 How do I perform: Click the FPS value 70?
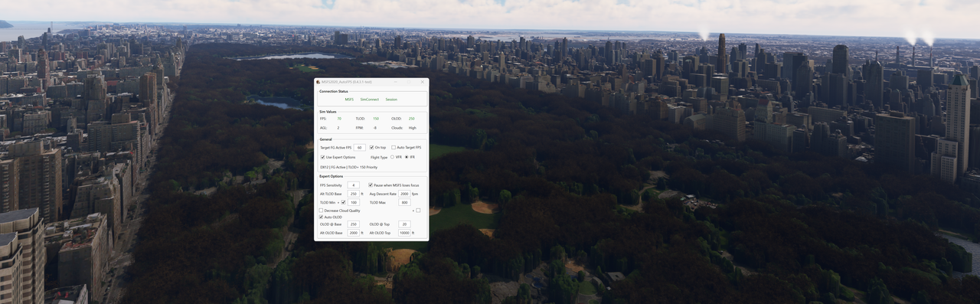tap(339, 119)
